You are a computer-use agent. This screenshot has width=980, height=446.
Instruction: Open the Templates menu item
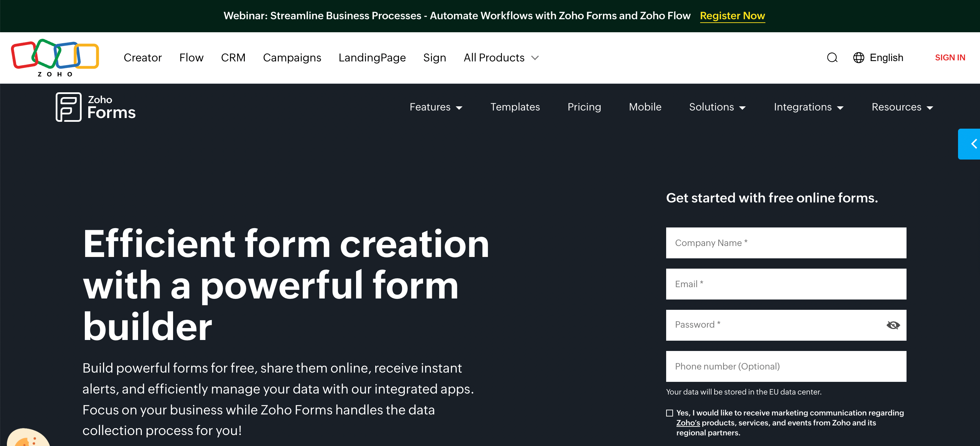click(x=515, y=107)
